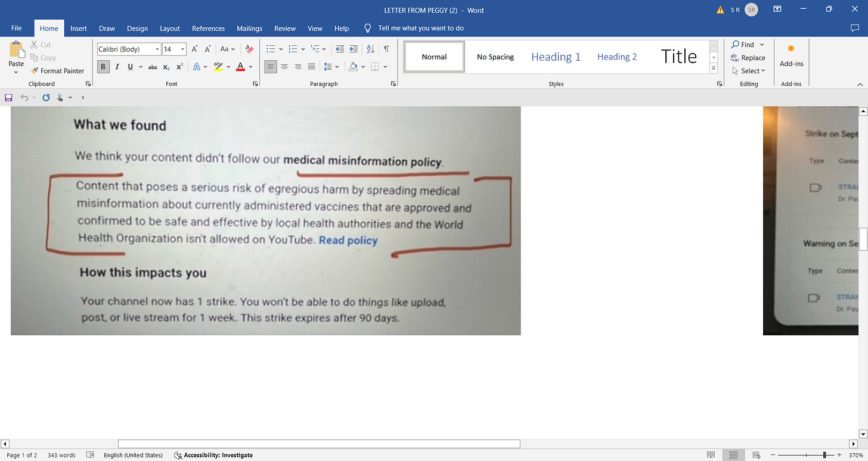Toggle Align Right paragraph alignment
The width and height of the screenshot is (868, 461).
pyautogui.click(x=297, y=67)
